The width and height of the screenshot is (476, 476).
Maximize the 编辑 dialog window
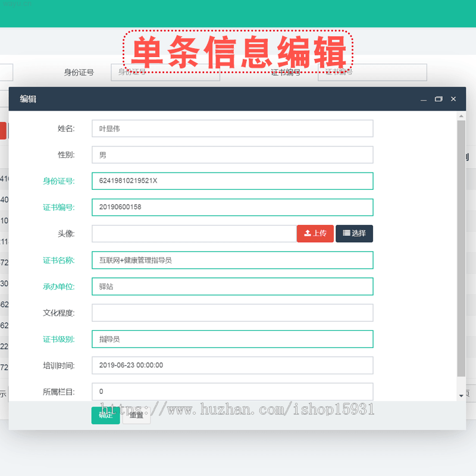pos(439,99)
